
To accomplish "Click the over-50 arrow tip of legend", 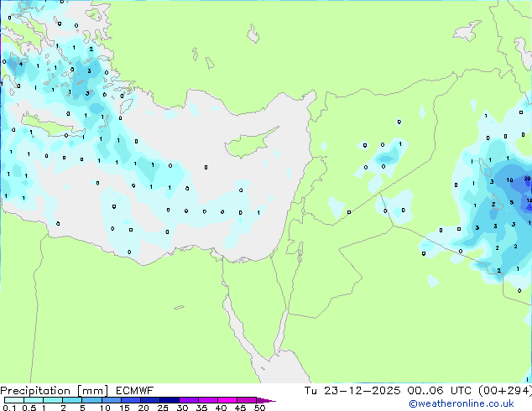I will [x=266, y=400].
